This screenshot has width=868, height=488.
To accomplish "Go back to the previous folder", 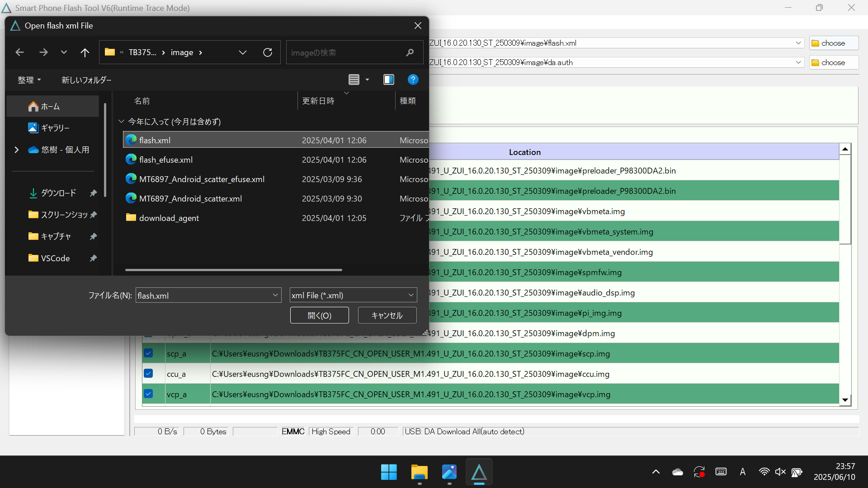I will pos(19,52).
